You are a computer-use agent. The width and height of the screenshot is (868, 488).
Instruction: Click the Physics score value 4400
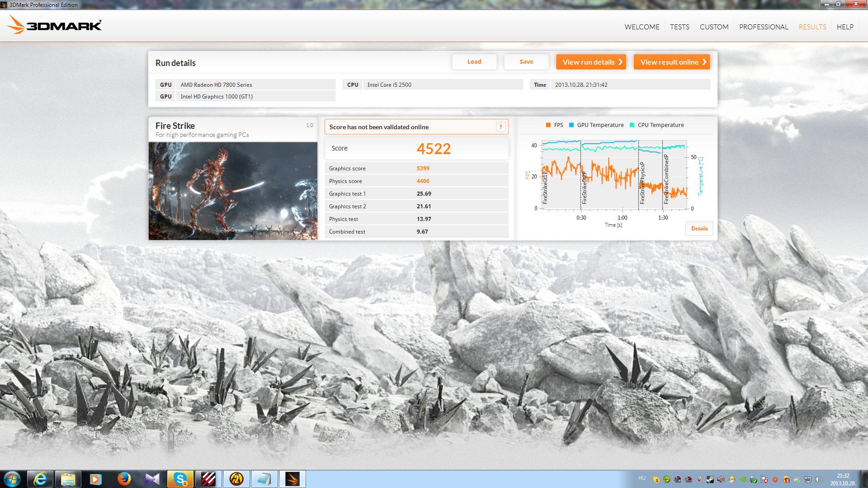click(423, 181)
